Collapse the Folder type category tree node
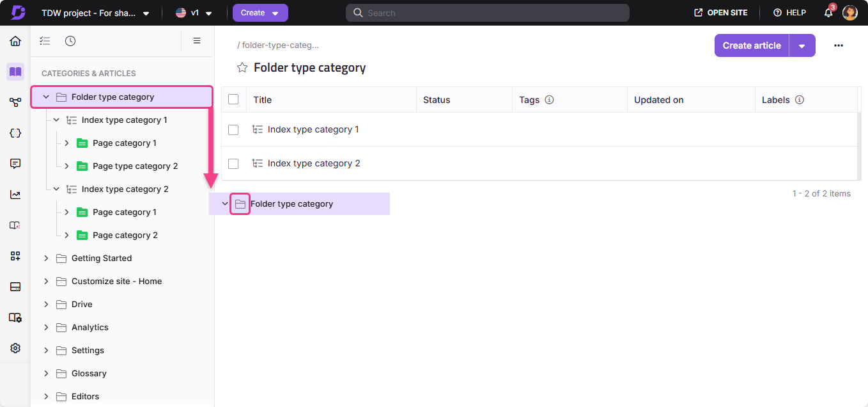 pos(45,97)
